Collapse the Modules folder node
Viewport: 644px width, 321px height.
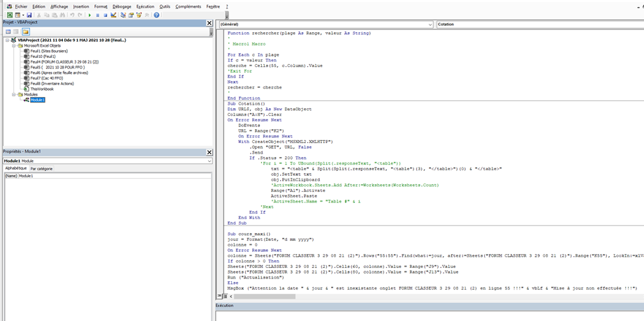pos(13,94)
